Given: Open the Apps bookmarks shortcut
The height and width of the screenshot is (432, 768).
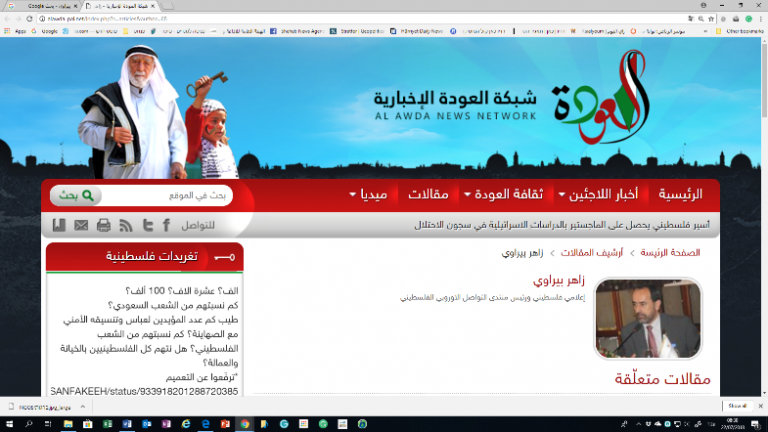Looking at the screenshot, I should tap(15, 31).
